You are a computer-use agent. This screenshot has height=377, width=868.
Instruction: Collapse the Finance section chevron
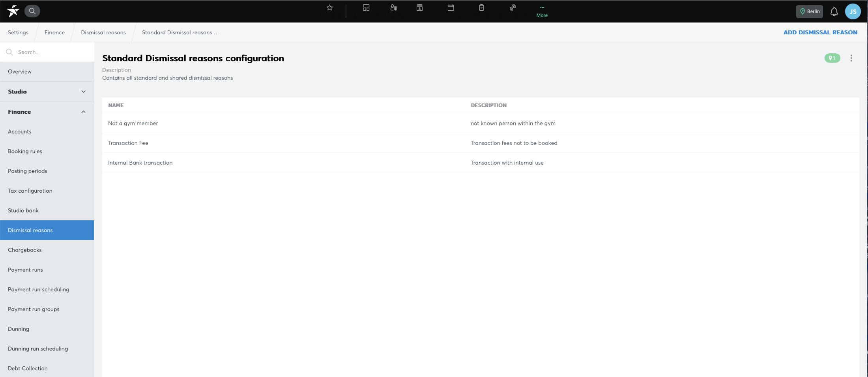coord(84,112)
